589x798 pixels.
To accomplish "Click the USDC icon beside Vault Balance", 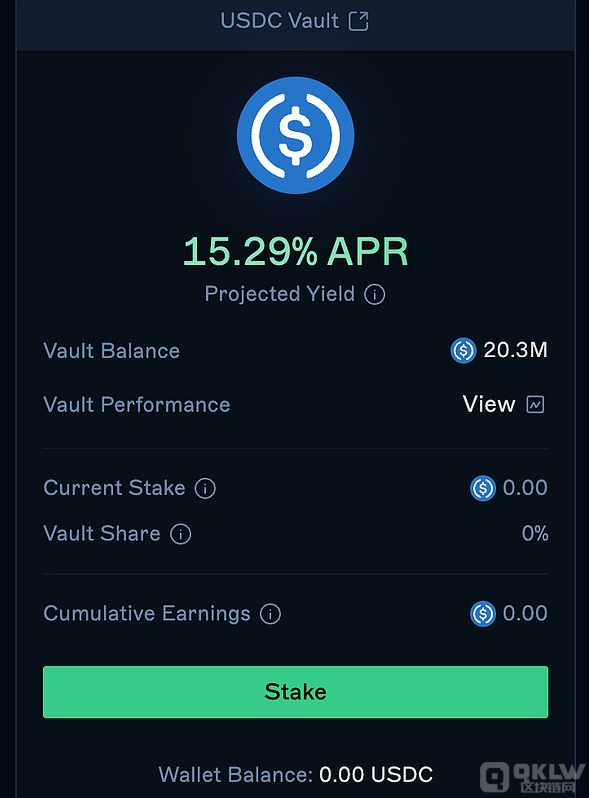I will [463, 351].
